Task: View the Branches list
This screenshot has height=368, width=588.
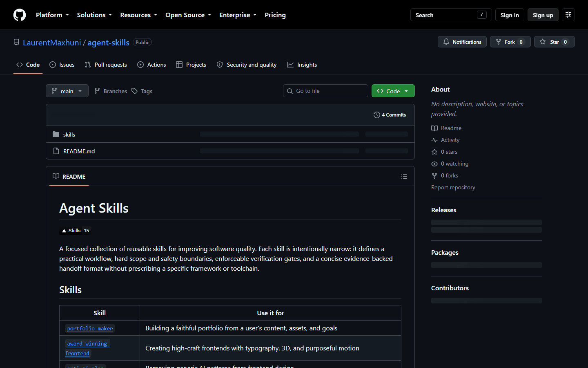Action: click(x=111, y=91)
